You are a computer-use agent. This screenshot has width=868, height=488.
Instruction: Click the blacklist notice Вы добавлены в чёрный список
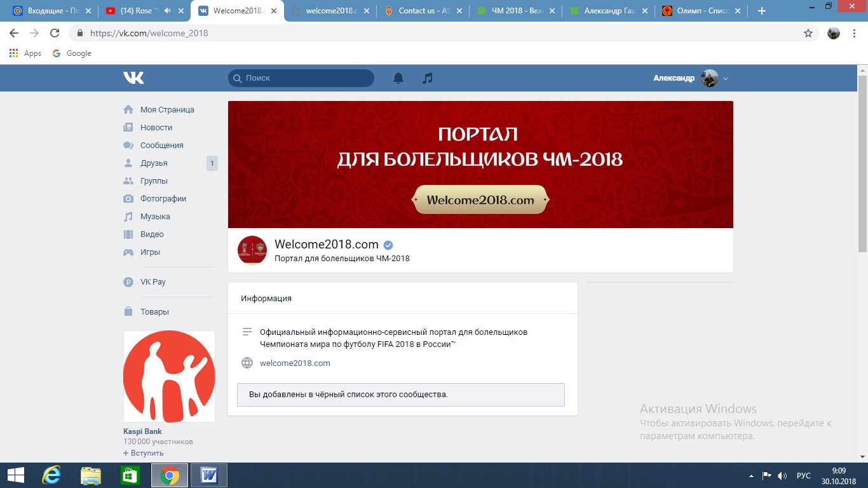point(401,395)
